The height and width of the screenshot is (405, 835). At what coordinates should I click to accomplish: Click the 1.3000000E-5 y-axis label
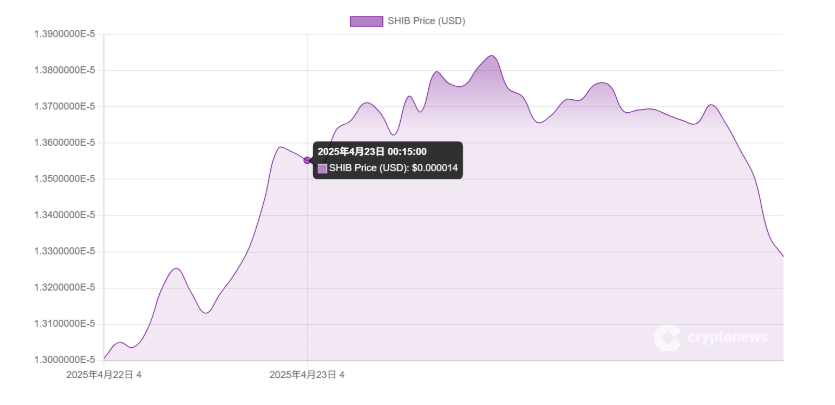point(65,360)
